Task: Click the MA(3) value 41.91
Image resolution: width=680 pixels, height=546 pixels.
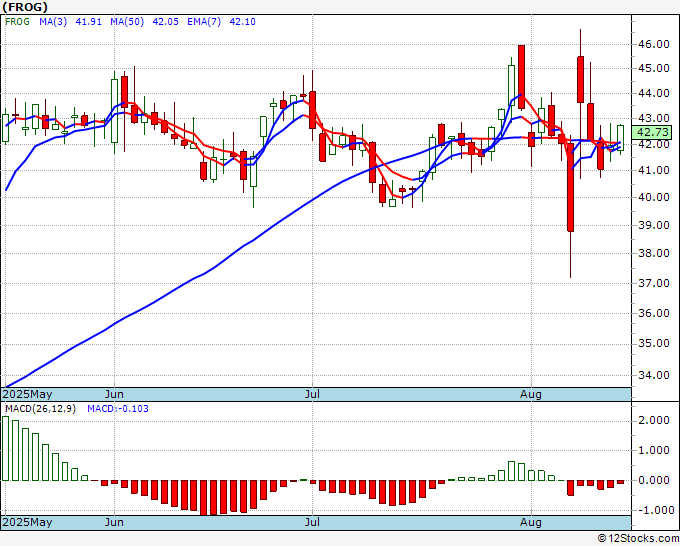Action: click(x=88, y=22)
